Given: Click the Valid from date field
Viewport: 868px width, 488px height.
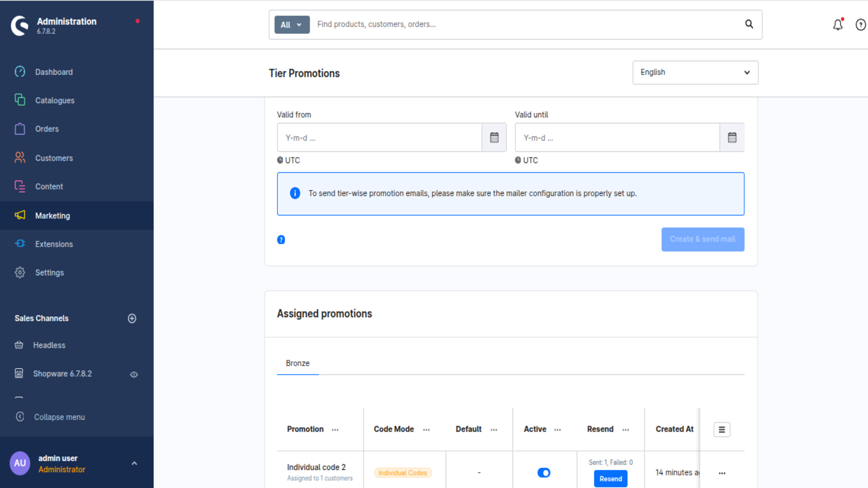Looking at the screenshot, I should click(380, 137).
